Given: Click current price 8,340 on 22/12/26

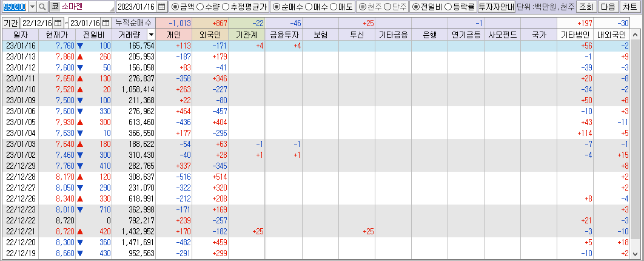Looking at the screenshot, I should pos(57,198).
